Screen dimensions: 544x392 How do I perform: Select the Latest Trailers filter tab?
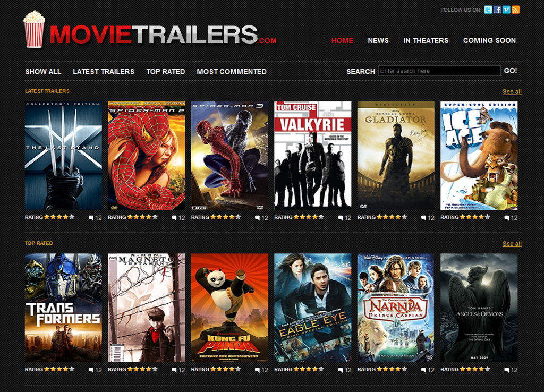click(104, 72)
